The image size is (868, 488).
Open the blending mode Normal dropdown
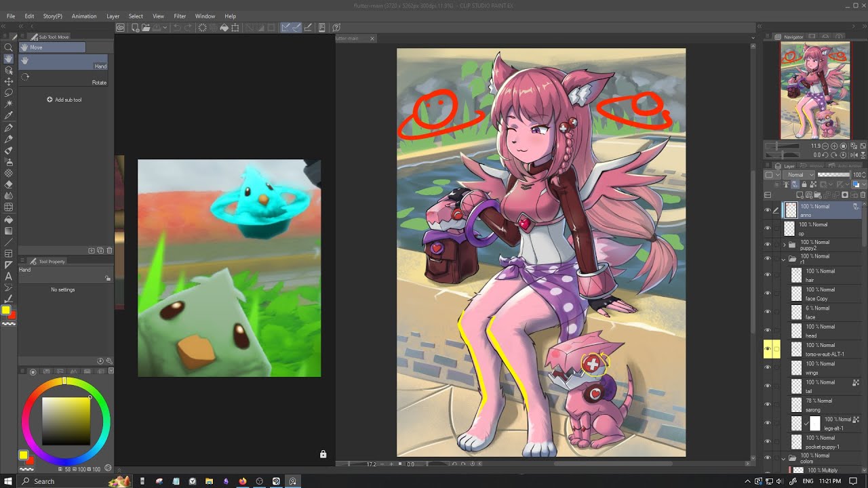pos(798,175)
